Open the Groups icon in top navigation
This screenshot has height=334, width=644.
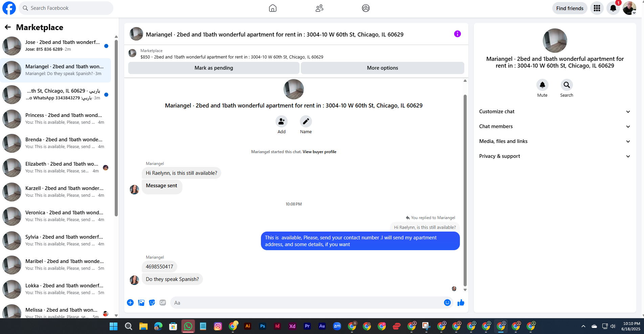point(366,8)
